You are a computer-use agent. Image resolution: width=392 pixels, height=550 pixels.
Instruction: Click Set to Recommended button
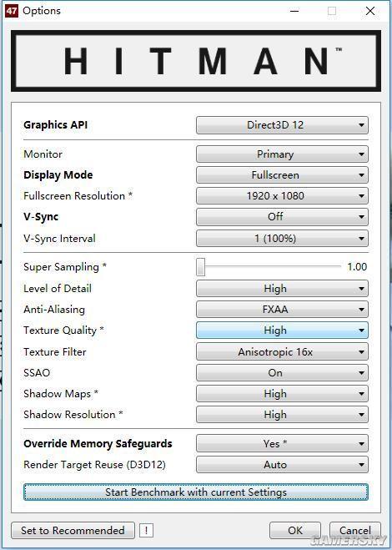[x=73, y=530]
